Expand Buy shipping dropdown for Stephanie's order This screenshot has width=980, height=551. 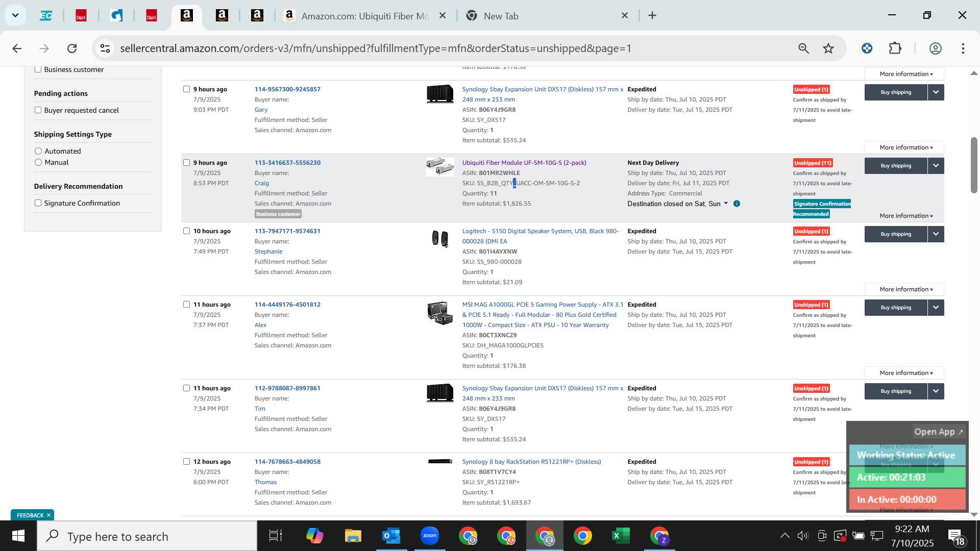936,234
